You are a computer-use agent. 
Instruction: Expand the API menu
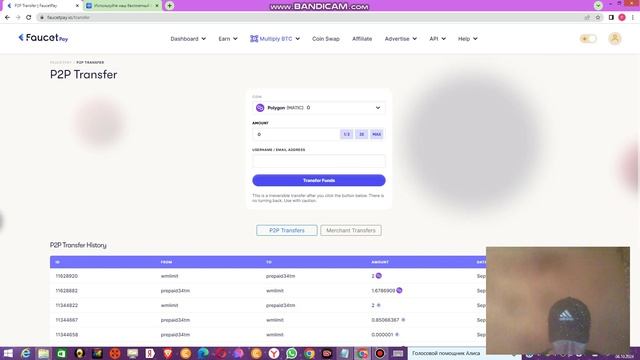(437, 39)
